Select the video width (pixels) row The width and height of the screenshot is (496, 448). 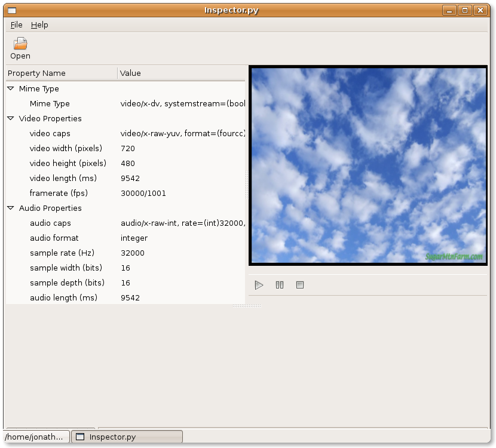(66, 148)
